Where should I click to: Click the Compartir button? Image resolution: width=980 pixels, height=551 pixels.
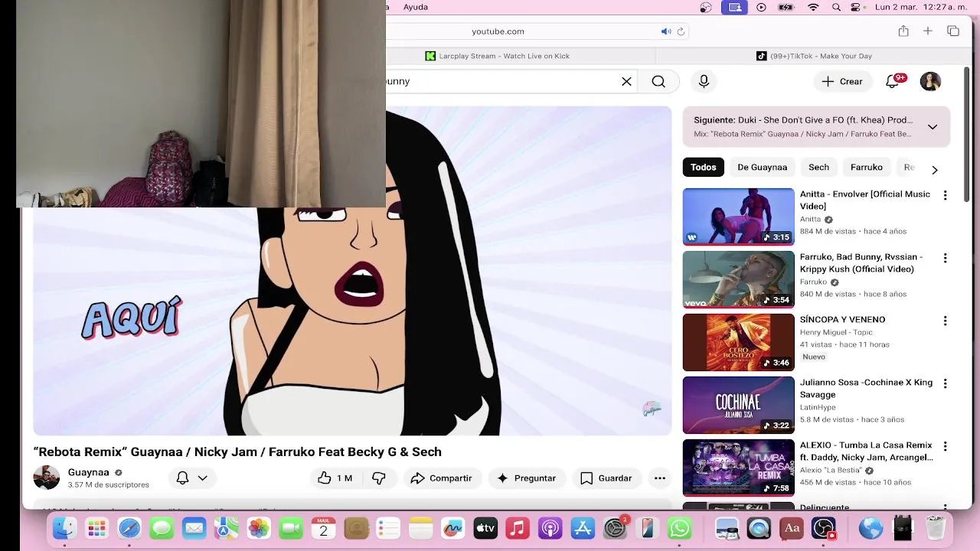pos(441,478)
